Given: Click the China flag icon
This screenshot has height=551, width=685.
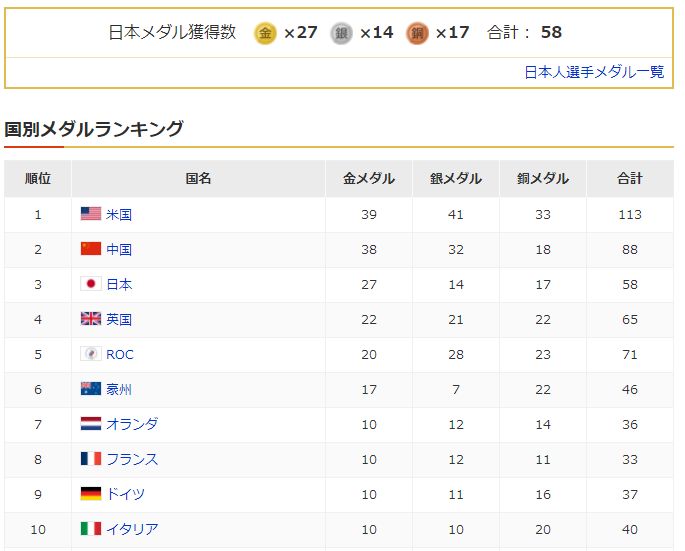Looking at the screenshot, I should click(91, 249).
